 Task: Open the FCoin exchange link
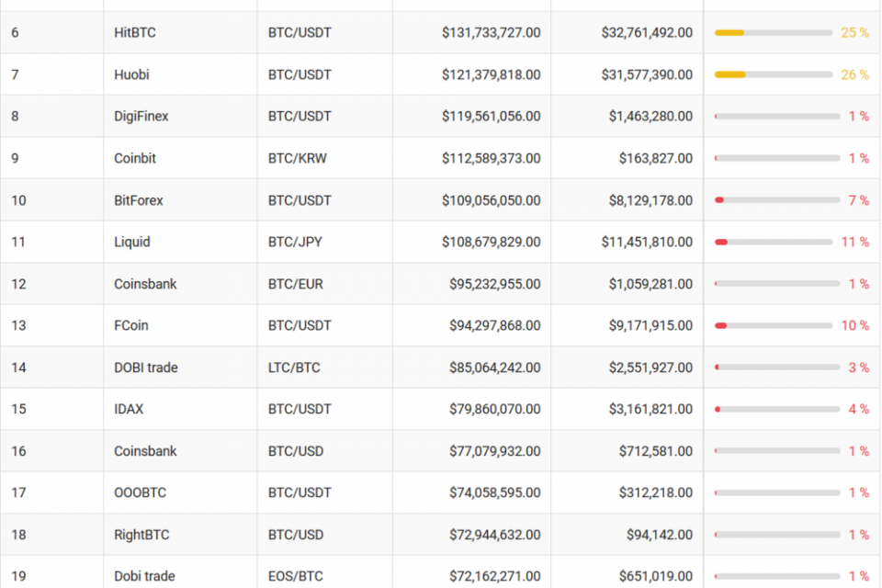131,326
